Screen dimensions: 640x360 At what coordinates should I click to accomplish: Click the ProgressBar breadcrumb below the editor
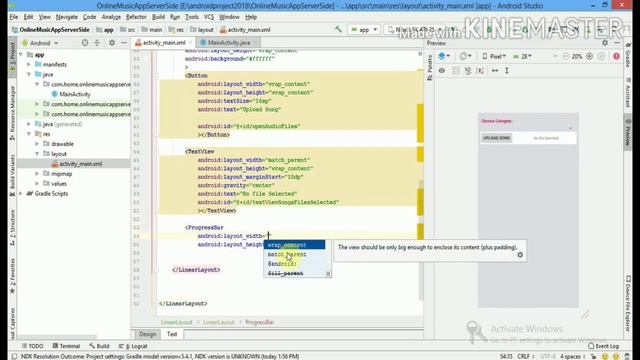[259, 322]
